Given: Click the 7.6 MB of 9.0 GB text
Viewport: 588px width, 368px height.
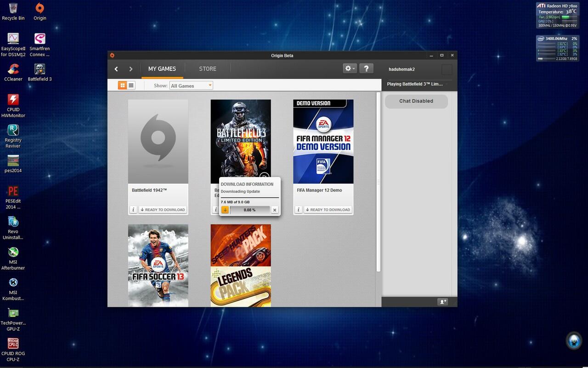Looking at the screenshot, I should (235, 202).
